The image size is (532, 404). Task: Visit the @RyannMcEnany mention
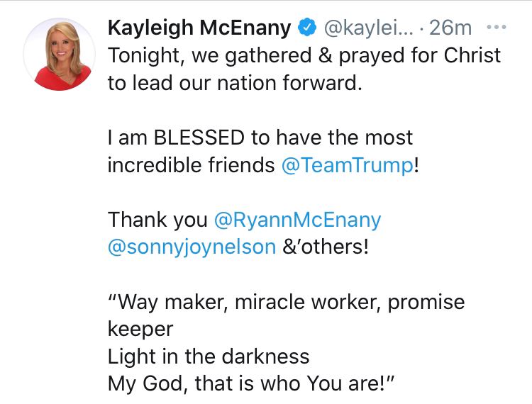(x=297, y=220)
